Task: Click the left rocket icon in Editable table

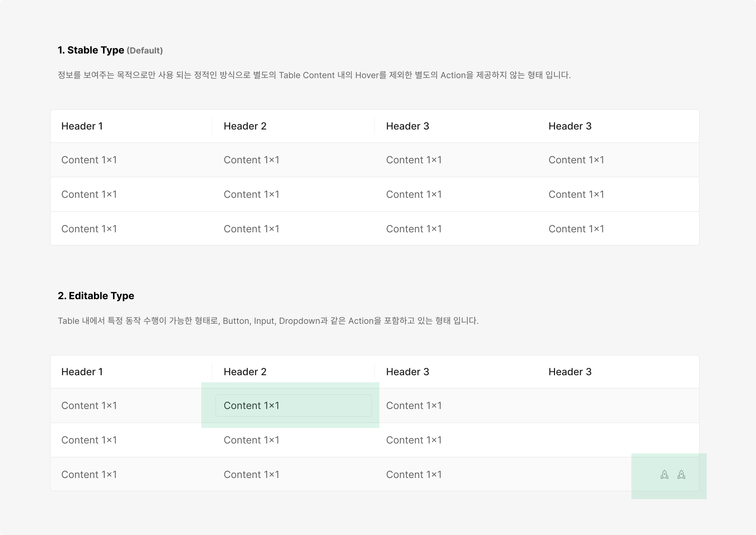Action: click(664, 475)
